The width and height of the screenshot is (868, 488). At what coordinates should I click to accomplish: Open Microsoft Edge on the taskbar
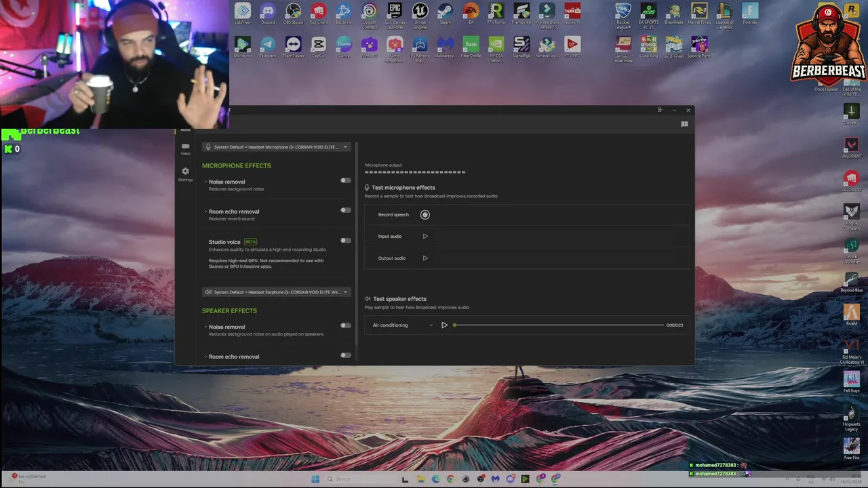(435, 479)
